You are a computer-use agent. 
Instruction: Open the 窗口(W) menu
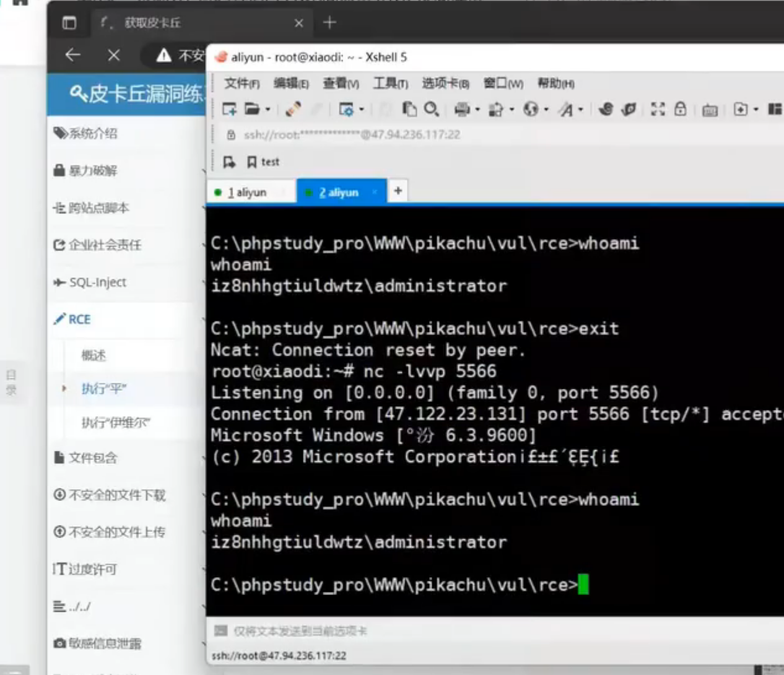pos(503,83)
